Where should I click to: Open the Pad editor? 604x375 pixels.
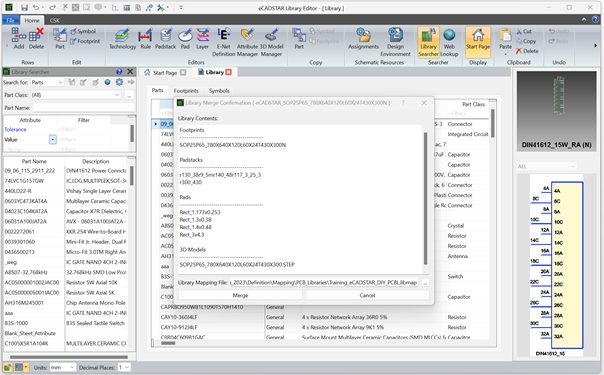(x=185, y=39)
